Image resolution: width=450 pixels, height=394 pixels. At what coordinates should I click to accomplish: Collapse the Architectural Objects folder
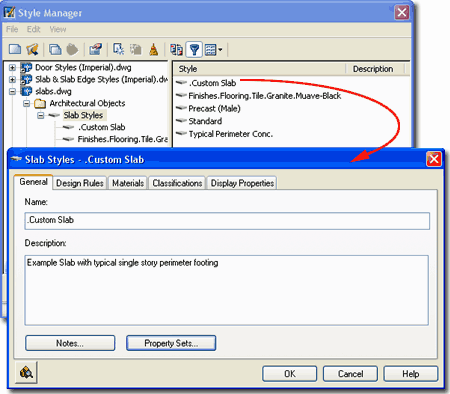pyautogui.click(x=26, y=104)
